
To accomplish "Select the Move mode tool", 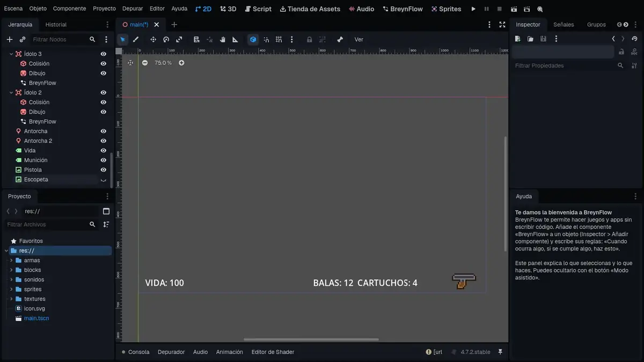I will [153, 39].
